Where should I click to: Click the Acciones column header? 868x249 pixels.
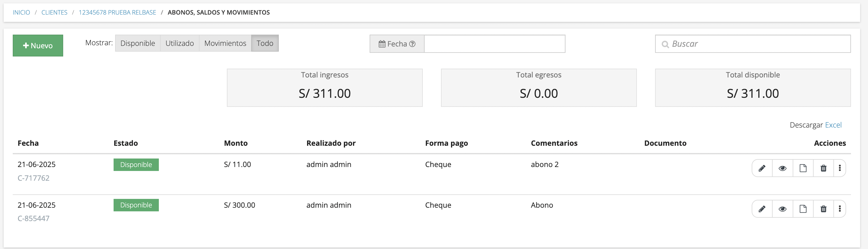coord(830,143)
